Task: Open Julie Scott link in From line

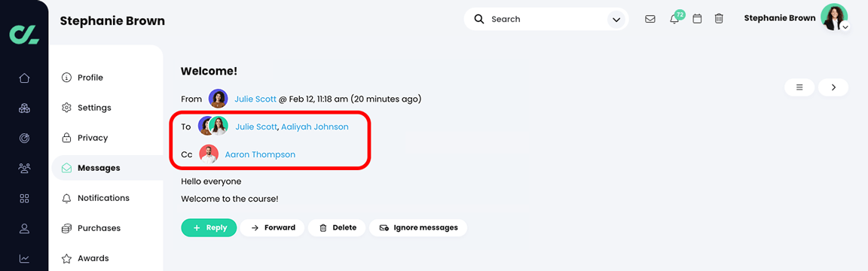Action: pyautogui.click(x=255, y=99)
